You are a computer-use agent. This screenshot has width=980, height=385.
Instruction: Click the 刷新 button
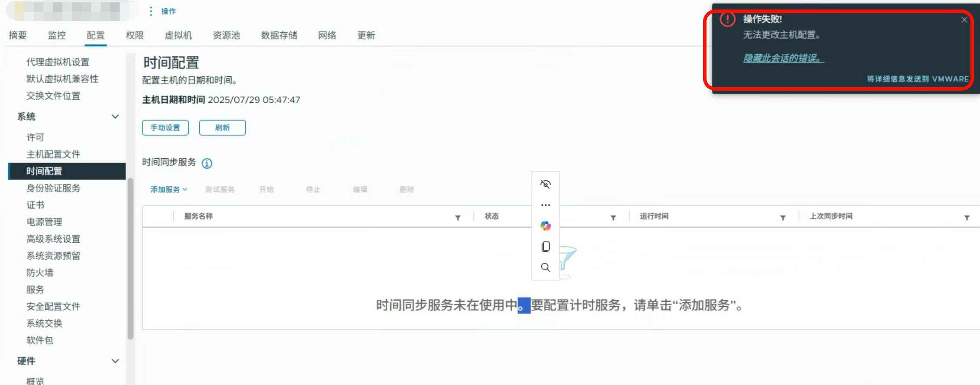222,127
